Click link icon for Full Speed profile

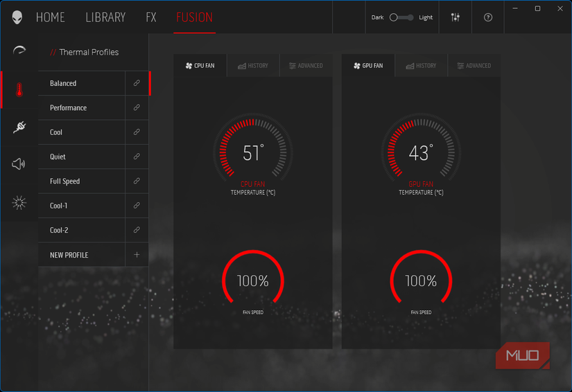[x=137, y=181]
